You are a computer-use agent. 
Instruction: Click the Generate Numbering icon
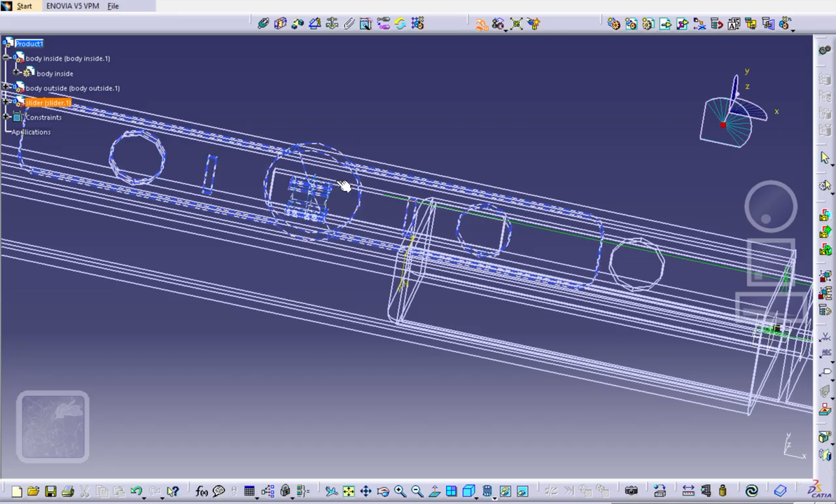(x=734, y=24)
